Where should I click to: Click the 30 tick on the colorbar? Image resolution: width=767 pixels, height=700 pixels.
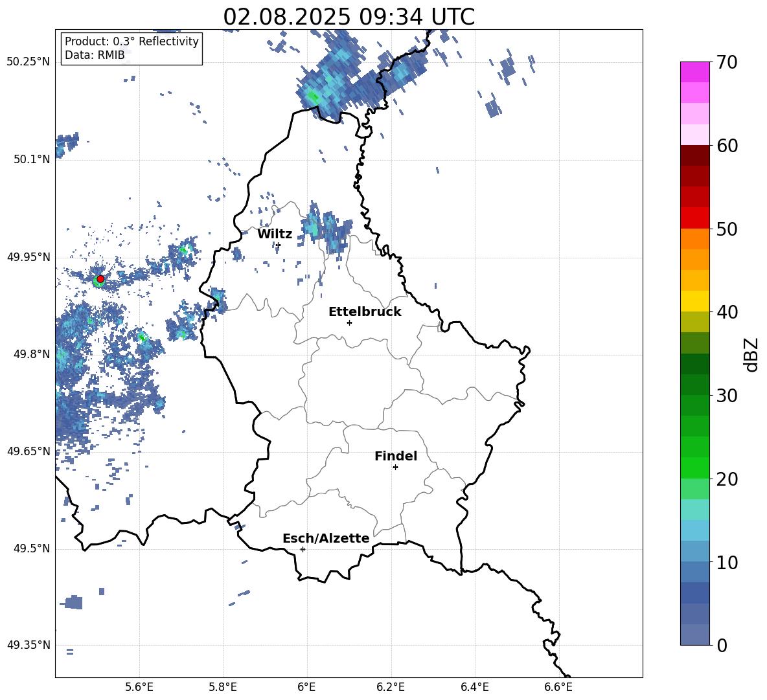point(727,396)
